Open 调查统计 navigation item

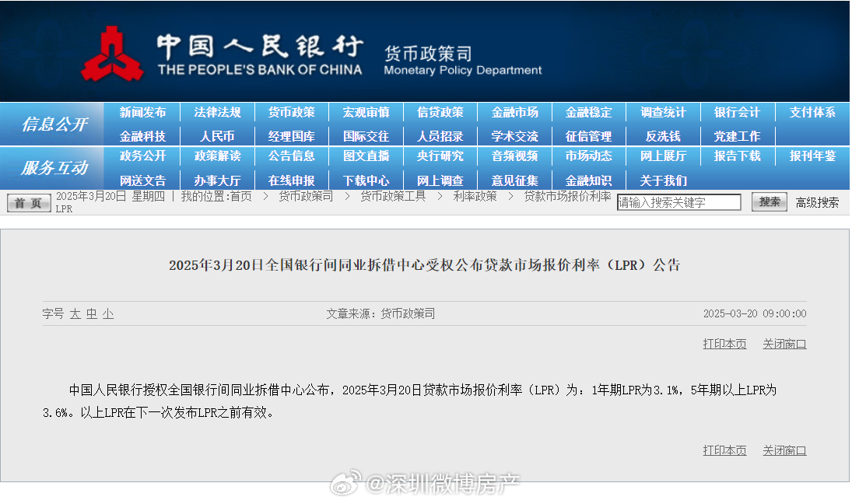pyautogui.click(x=663, y=113)
